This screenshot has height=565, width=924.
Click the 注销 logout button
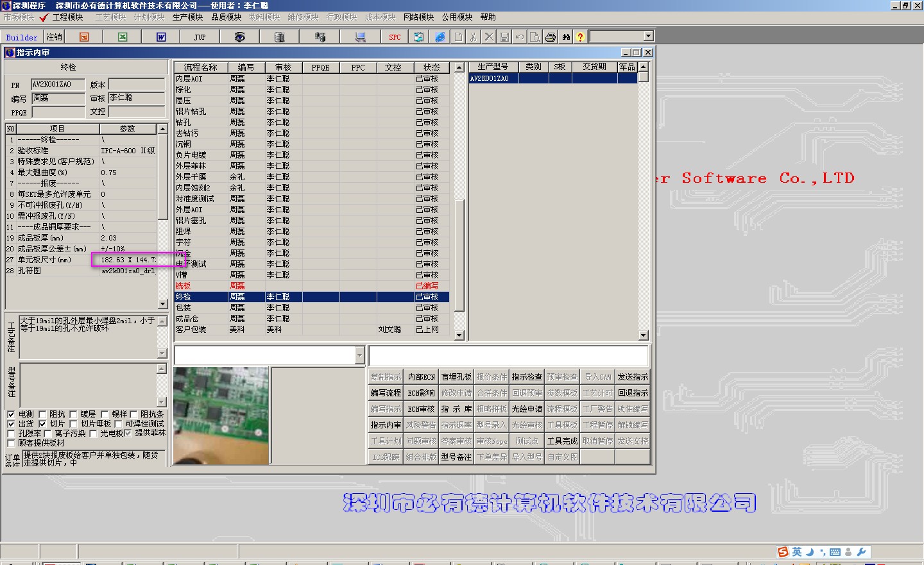click(x=55, y=37)
